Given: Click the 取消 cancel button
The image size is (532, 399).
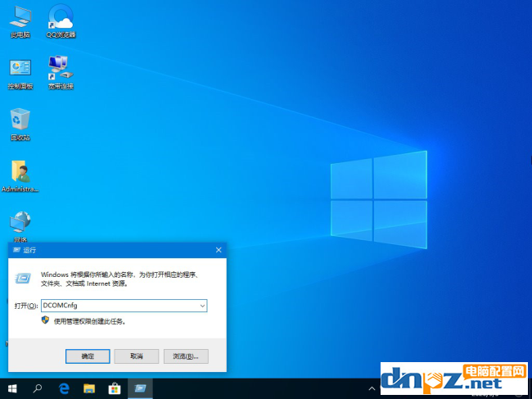Looking at the screenshot, I should (x=137, y=356).
